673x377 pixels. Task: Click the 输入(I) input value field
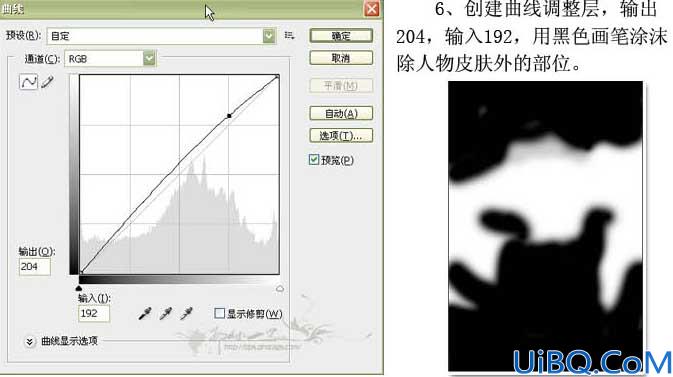coord(94,313)
